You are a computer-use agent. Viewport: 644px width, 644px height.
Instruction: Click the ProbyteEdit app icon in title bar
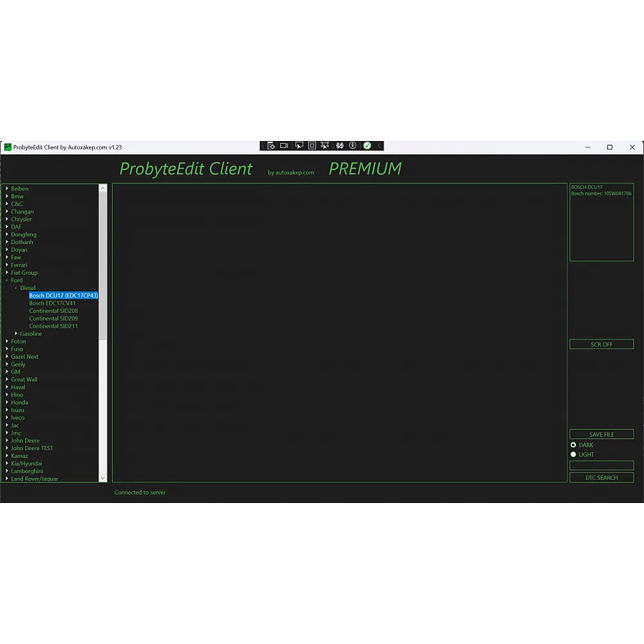click(x=8, y=147)
